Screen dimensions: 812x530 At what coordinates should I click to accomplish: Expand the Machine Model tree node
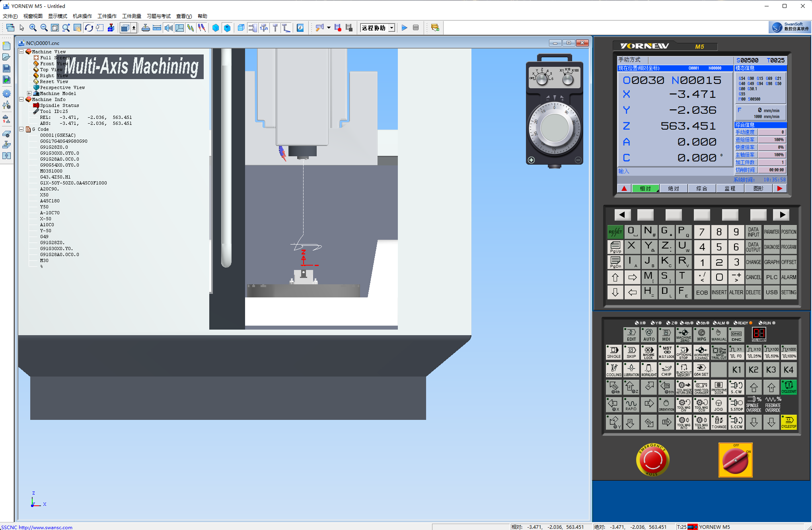click(29, 93)
